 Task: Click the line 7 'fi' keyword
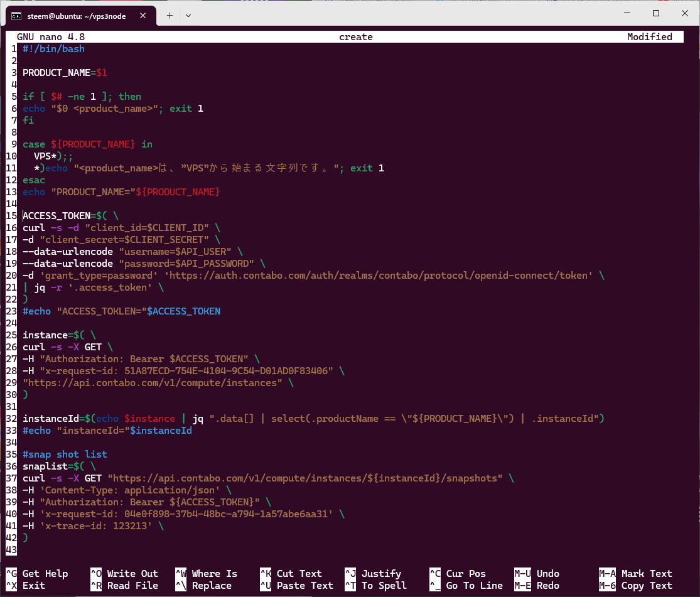(28, 121)
